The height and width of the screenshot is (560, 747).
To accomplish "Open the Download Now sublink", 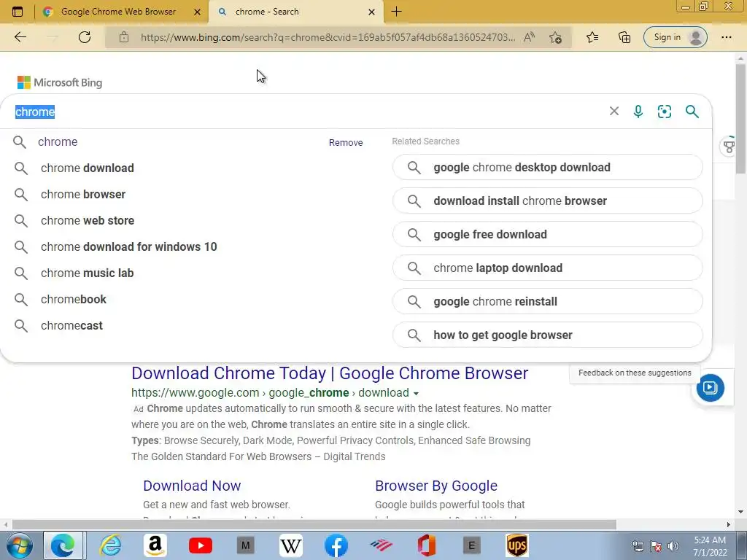I will point(192,486).
